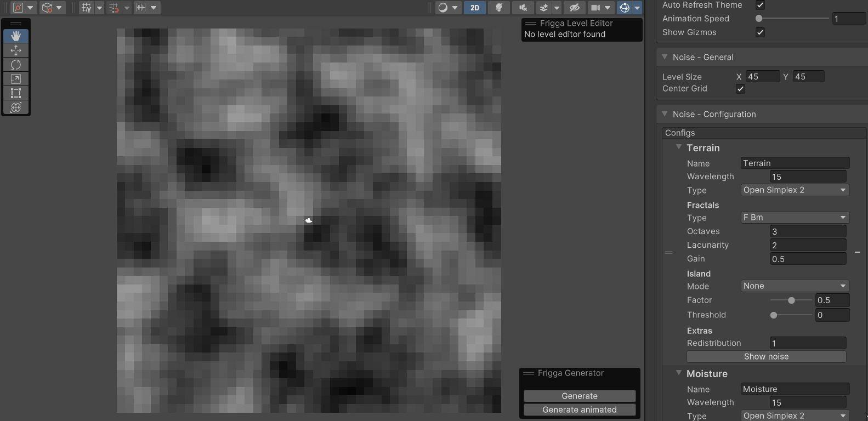The height and width of the screenshot is (421, 868).
Task: Select the Hand view tool
Action: click(16, 36)
